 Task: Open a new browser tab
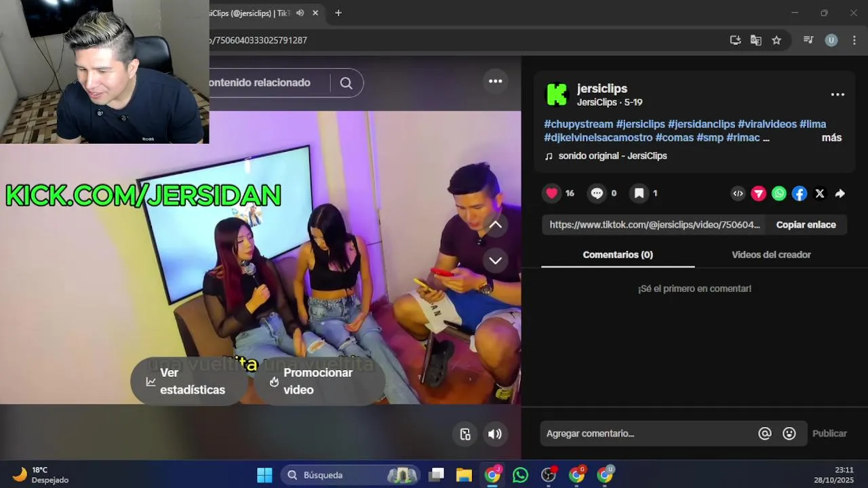(338, 13)
